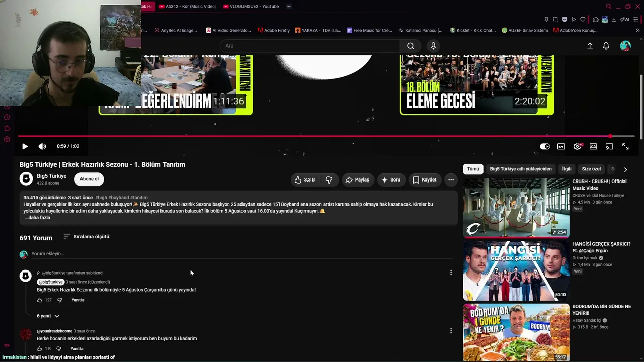Open the Soru ask button
644x362 pixels.
[x=391, y=179]
